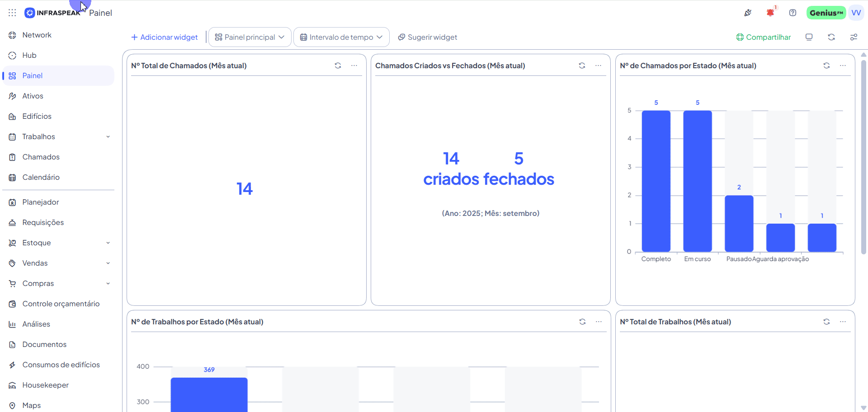Click the Ano 2025 Mês setembro caption
The width and height of the screenshot is (868, 412).
(491, 213)
